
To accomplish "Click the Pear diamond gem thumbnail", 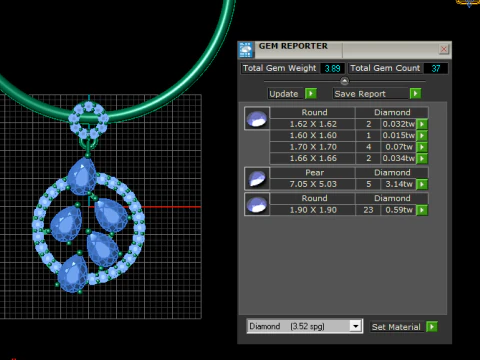I will [x=257, y=179].
